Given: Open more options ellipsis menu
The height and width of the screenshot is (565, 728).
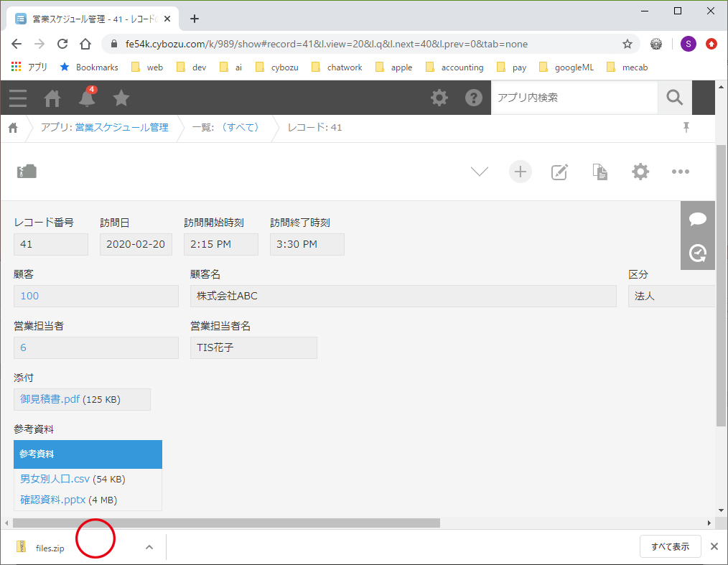Looking at the screenshot, I should [680, 172].
